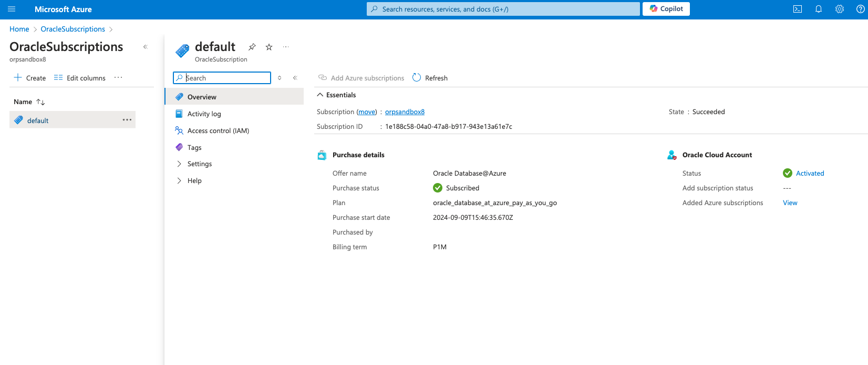868x365 pixels.
Task: Refresh the overview page
Action: click(430, 78)
